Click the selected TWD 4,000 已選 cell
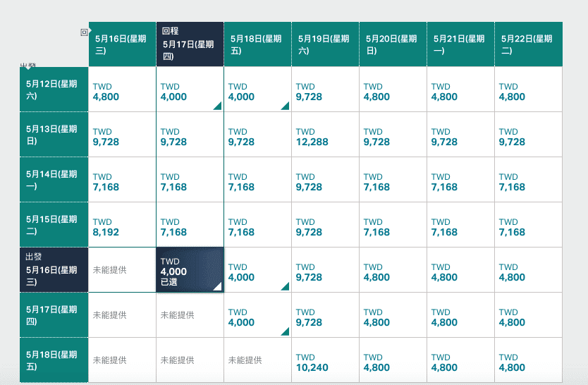This screenshot has width=588, height=385. pos(190,270)
